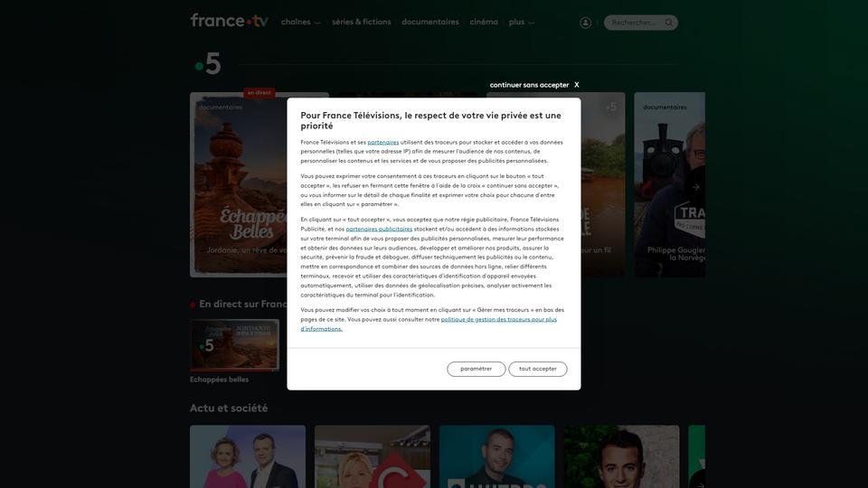Click the en direct badge
Viewport: 868px width, 488px height.
pos(259,93)
